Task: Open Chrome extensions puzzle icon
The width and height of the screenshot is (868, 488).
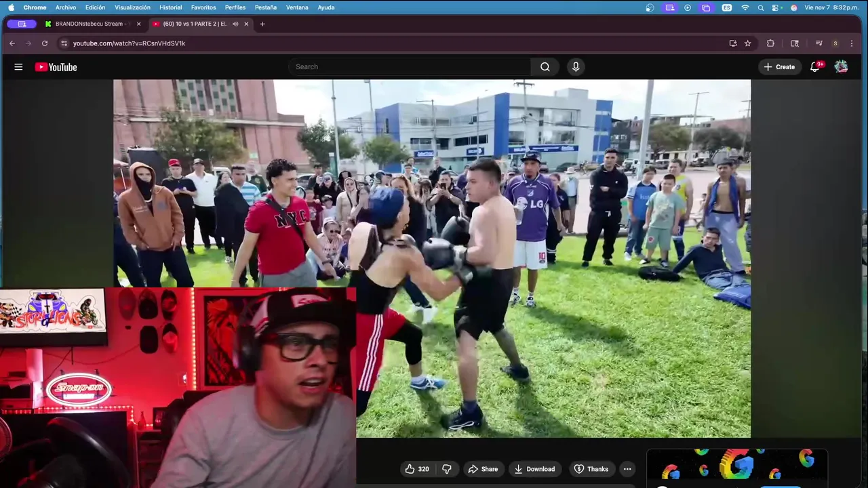Action: [770, 43]
